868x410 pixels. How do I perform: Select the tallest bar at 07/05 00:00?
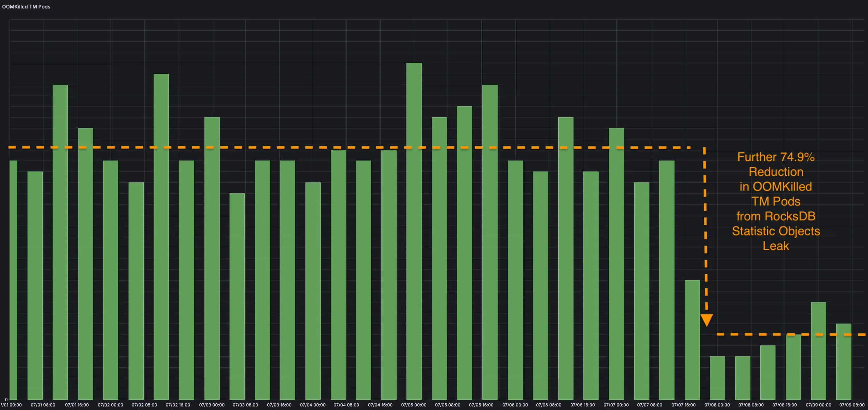point(414,231)
